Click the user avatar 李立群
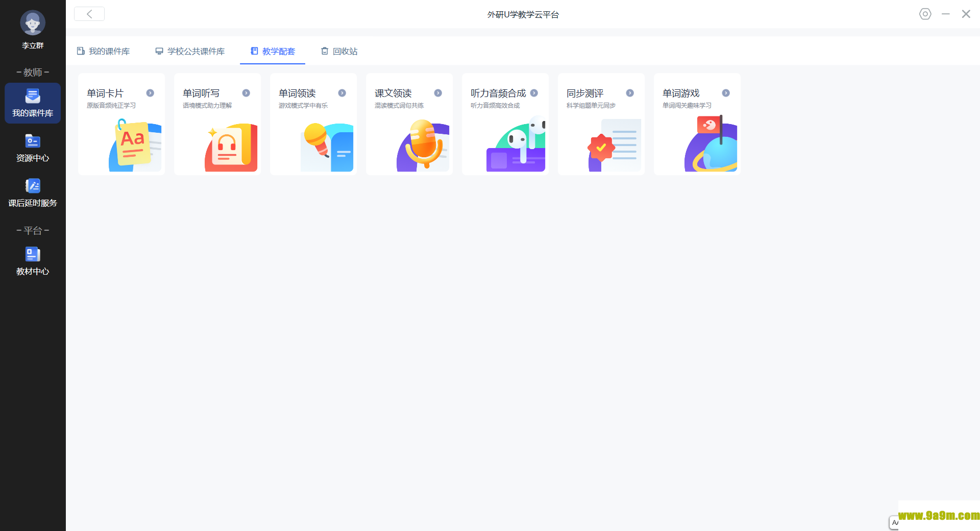This screenshot has height=531, width=980. click(x=33, y=23)
